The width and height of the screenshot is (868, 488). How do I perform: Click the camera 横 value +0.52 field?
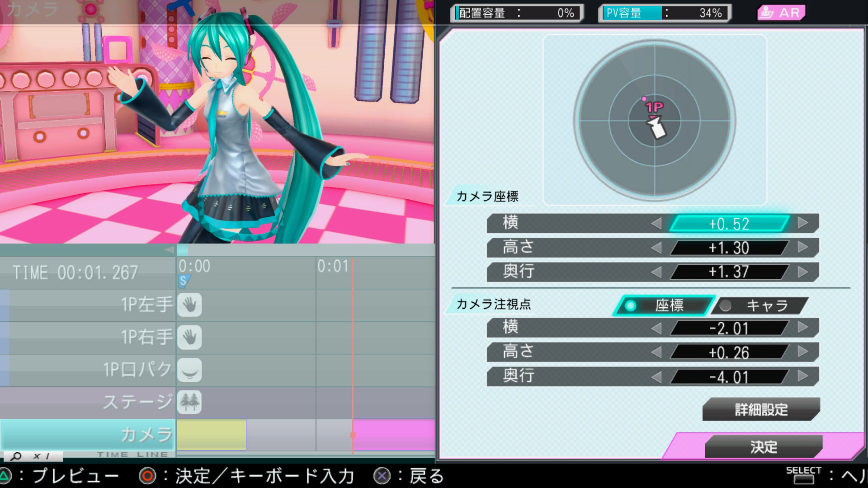pos(729,224)
